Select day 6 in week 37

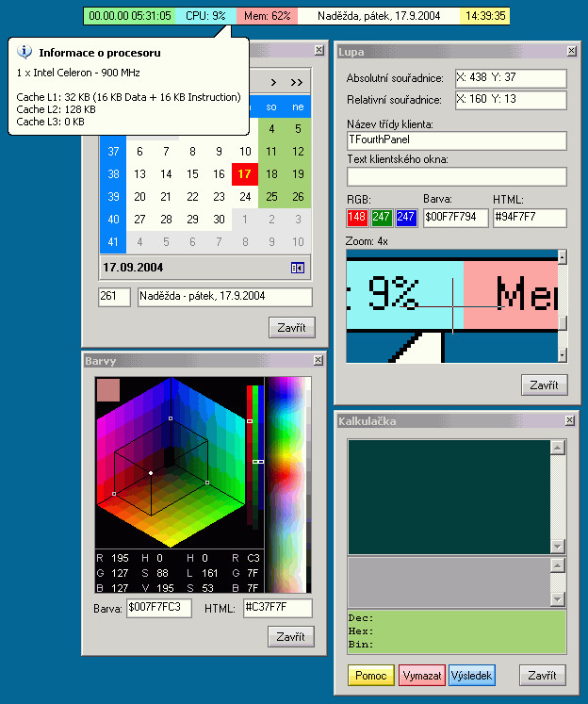pos(139,152)
